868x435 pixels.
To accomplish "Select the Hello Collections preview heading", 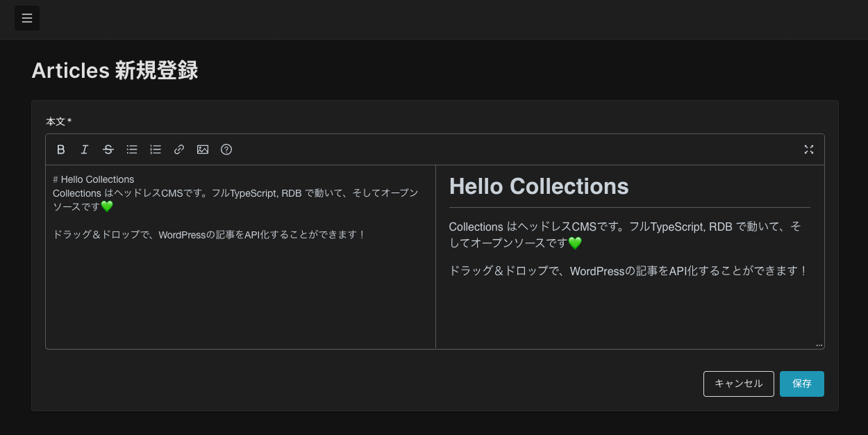I will click(539, 186).
